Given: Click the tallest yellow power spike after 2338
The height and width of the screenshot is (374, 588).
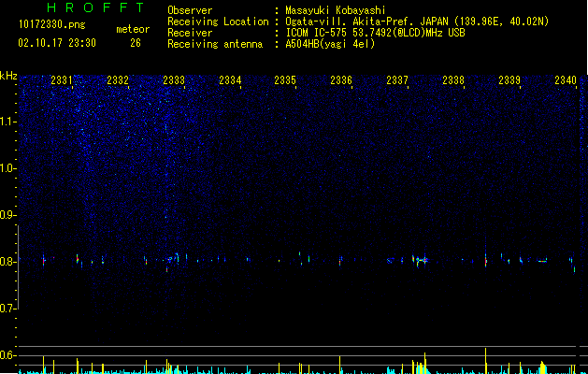Looking at the screenshot, I should click(x=485, y=361).
